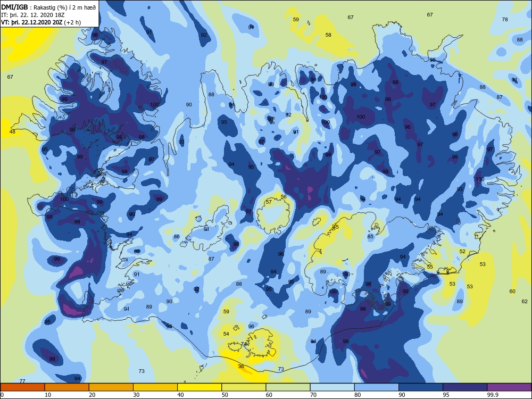Screen dimensions: 532x399
Task: Click the legend scale label '99.9'
Action: [492, 395]
